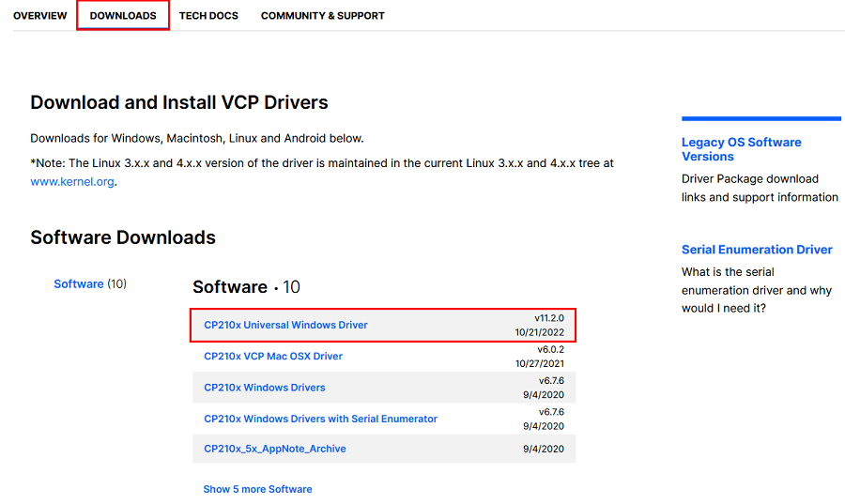The width and height of the screenshot is (845, 504).
Task: Click the Software Downloads heading
Action: pos(123,237)
